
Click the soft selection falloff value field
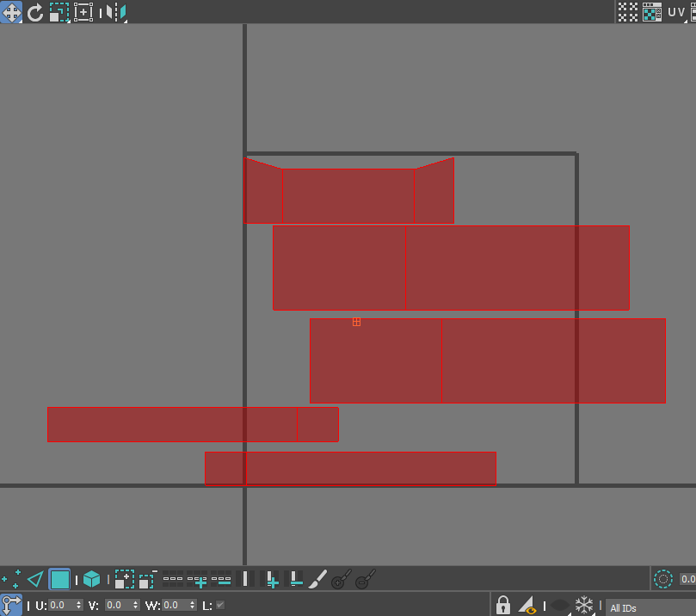[x=687, y=579]
